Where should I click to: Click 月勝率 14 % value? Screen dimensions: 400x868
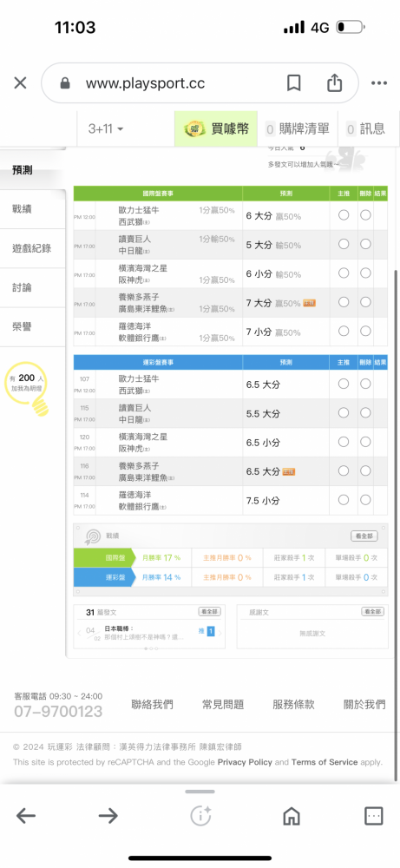(x=161, y=577)
